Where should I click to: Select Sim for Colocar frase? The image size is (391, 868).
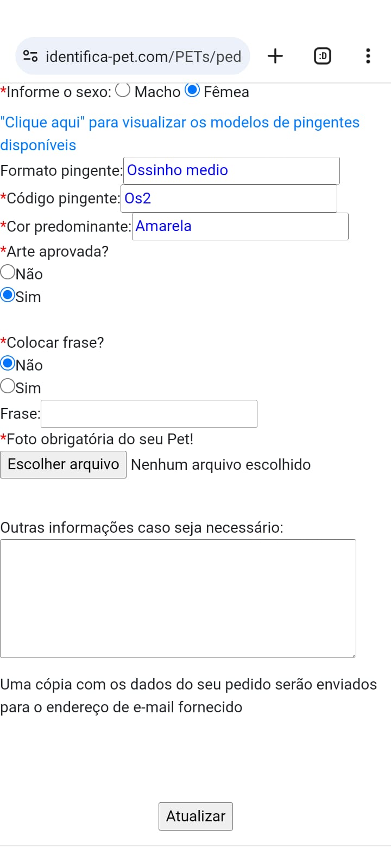[8, 386]
